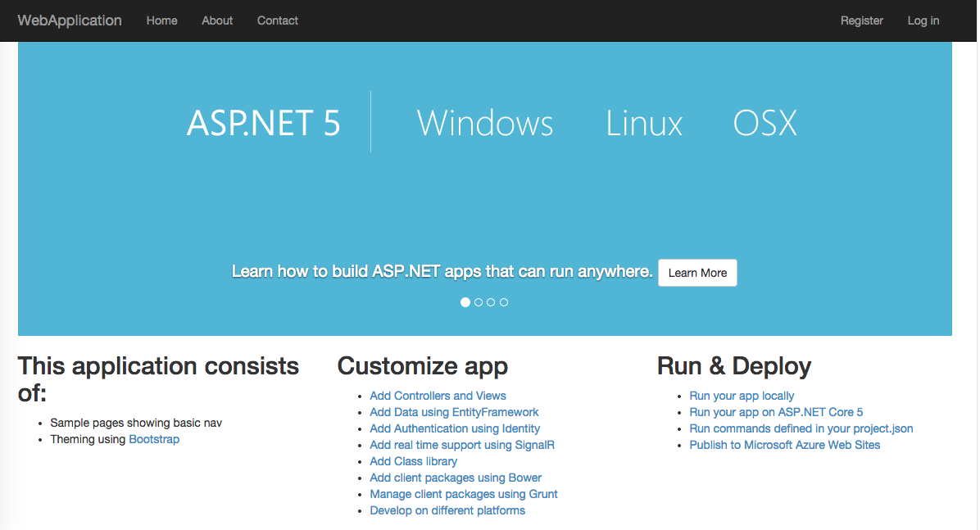The image size is (980, 530).
Task: Open Add real time support using SignalR
Action: click(x=462, y=445)
